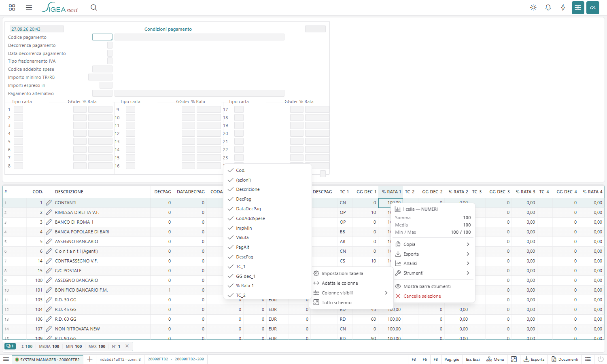
Task: Open the apps grid icon
Action: 12,7
